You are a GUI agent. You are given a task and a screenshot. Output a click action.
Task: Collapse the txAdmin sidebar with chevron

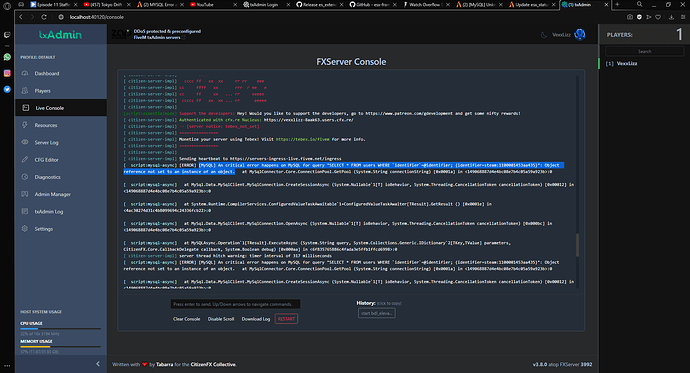[x=98, y=364]
